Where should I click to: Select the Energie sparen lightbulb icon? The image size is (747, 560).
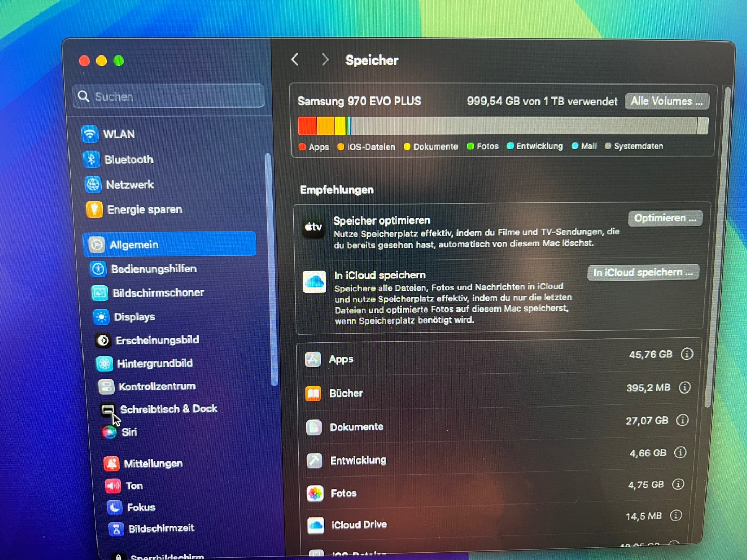94,209
